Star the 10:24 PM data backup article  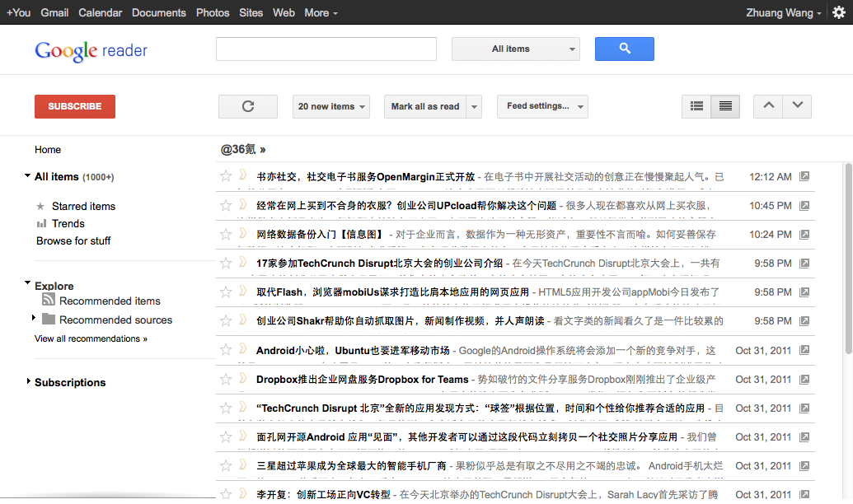(x=226, y=234)
